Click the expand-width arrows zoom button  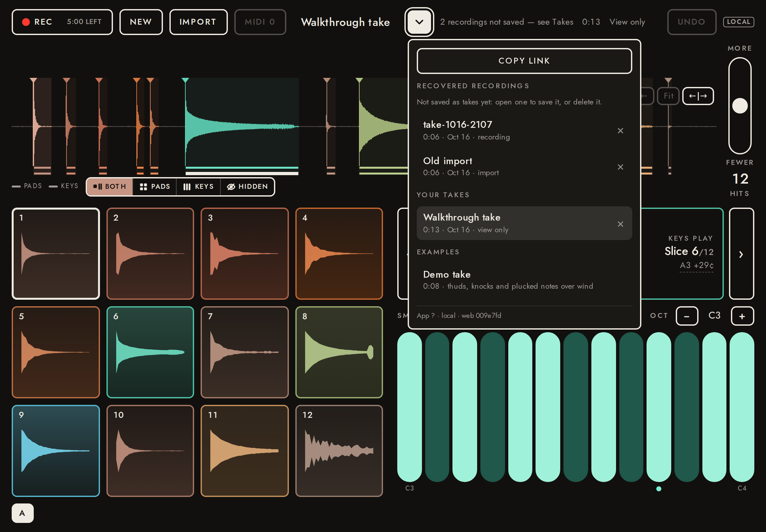698,96
